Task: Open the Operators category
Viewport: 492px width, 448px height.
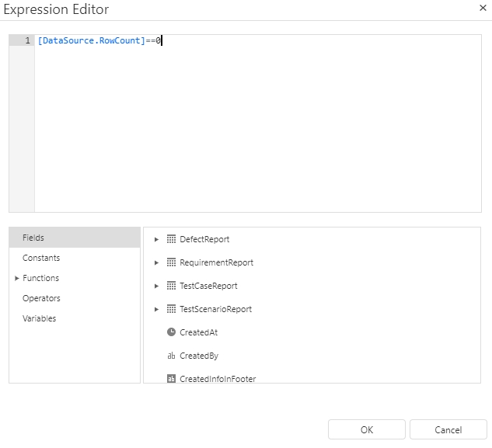Action: [41, 298]
